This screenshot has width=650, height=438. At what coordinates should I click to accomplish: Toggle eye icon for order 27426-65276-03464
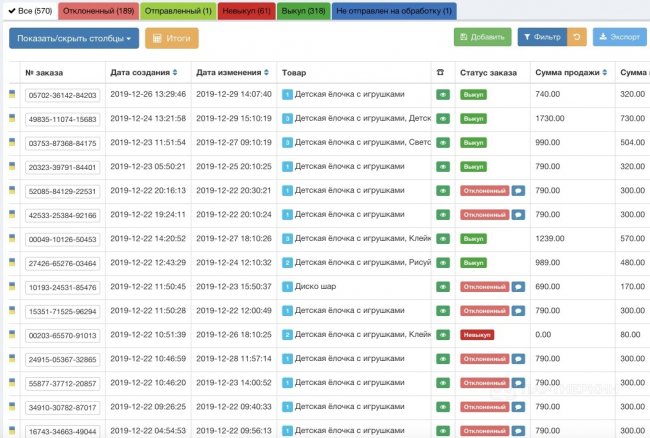[442, 263]
